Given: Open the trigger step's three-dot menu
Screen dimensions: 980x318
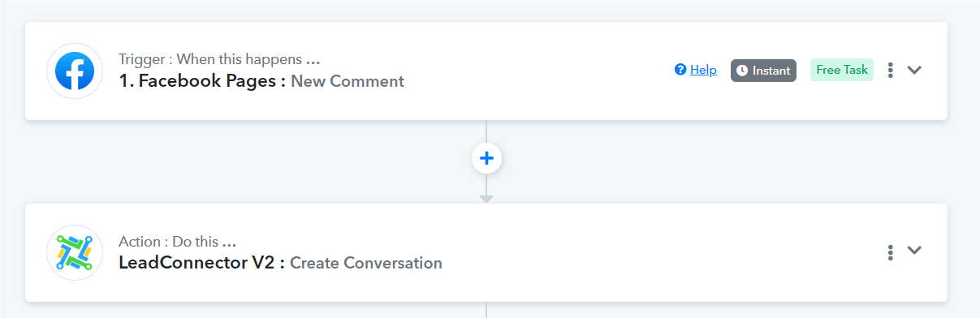Looking at the screenshot, I should [x=891, y=71].
